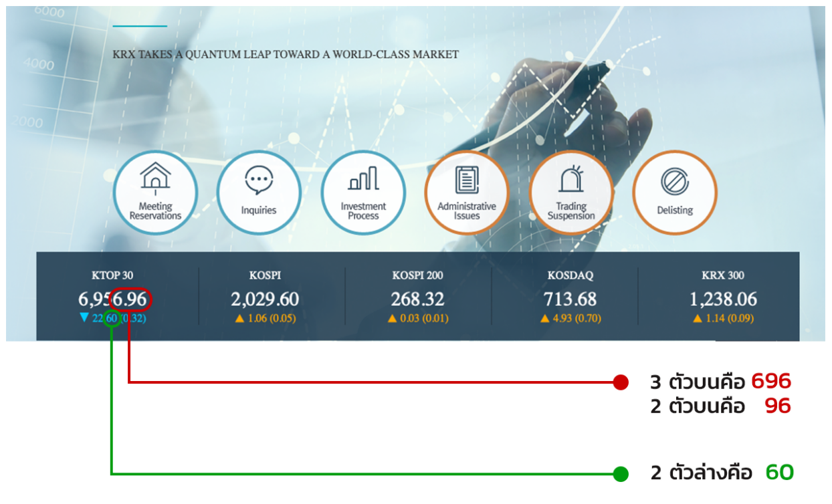
Task: Click the Delisting prohibited-circle icon
Action: coord(674,181)
